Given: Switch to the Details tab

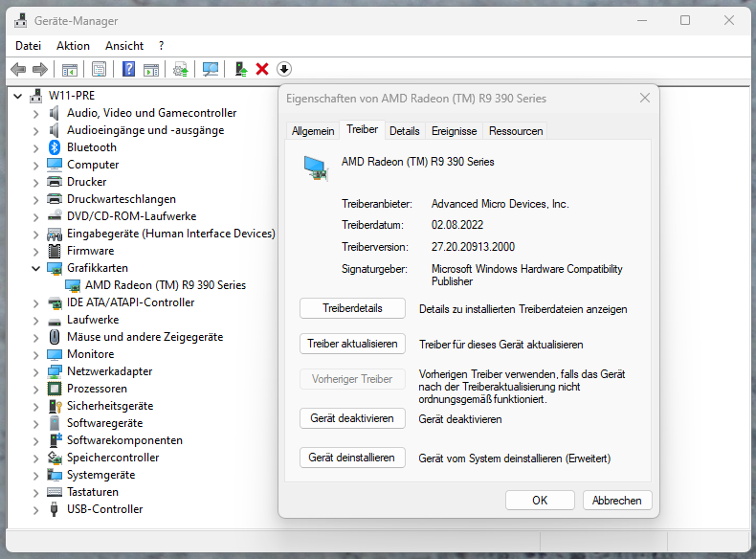Looking at the screenshot, I should [404, 131].
